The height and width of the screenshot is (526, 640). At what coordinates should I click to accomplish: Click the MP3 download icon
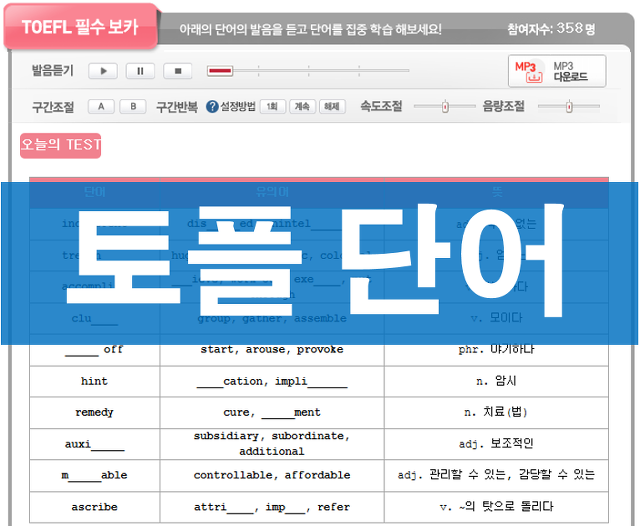click(529, 71)
